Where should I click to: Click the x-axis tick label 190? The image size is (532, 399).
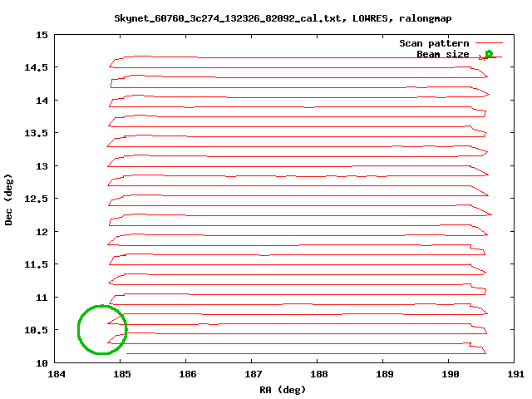click(451, 374)
